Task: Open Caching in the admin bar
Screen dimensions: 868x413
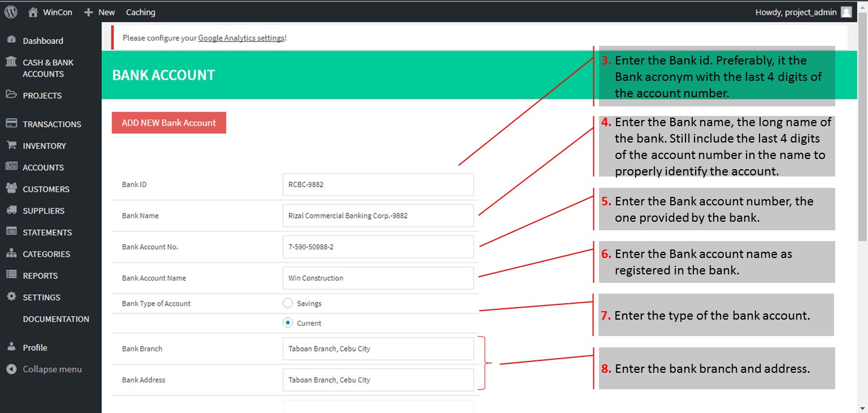Action: click(x=140, y=12)
